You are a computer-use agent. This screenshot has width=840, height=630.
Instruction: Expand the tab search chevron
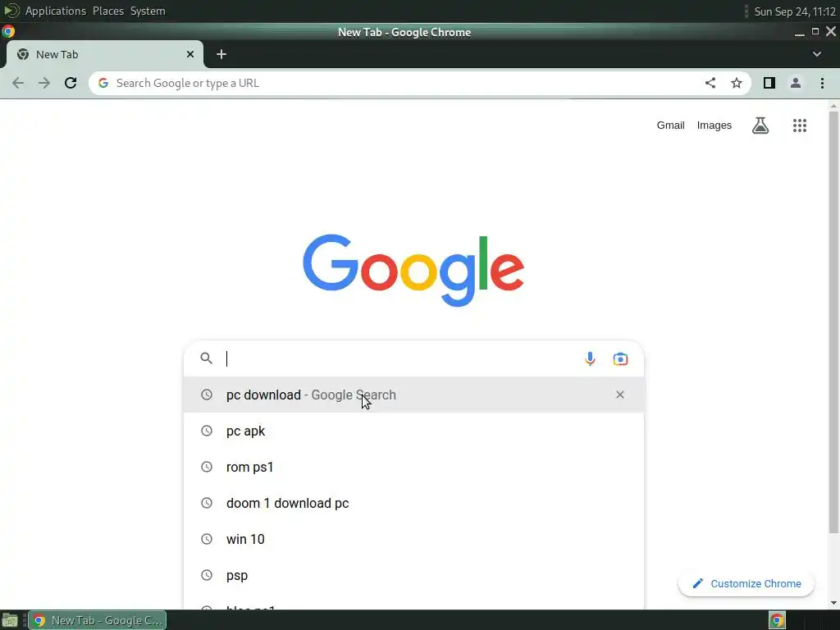pos(817,54)
